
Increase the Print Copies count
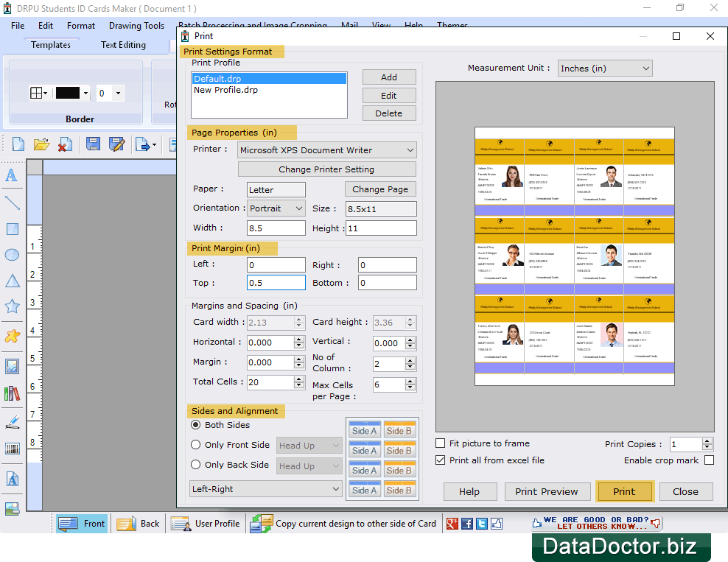click(707, 441)
